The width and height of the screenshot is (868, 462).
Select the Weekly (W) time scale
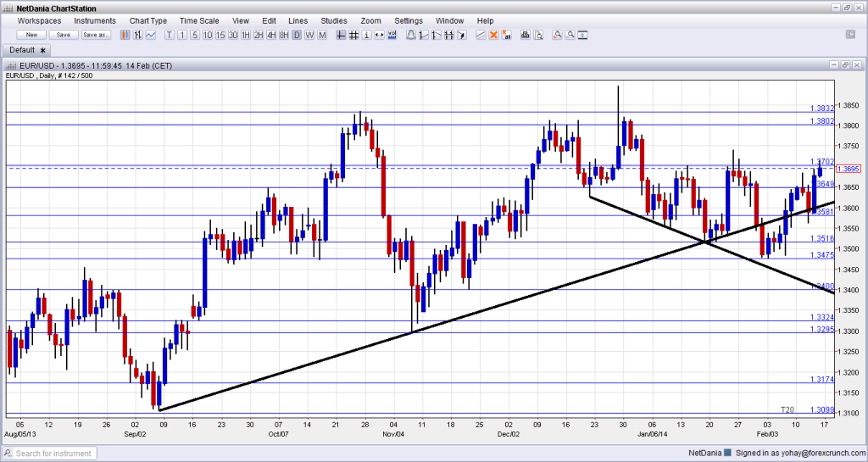coord(309,35)
